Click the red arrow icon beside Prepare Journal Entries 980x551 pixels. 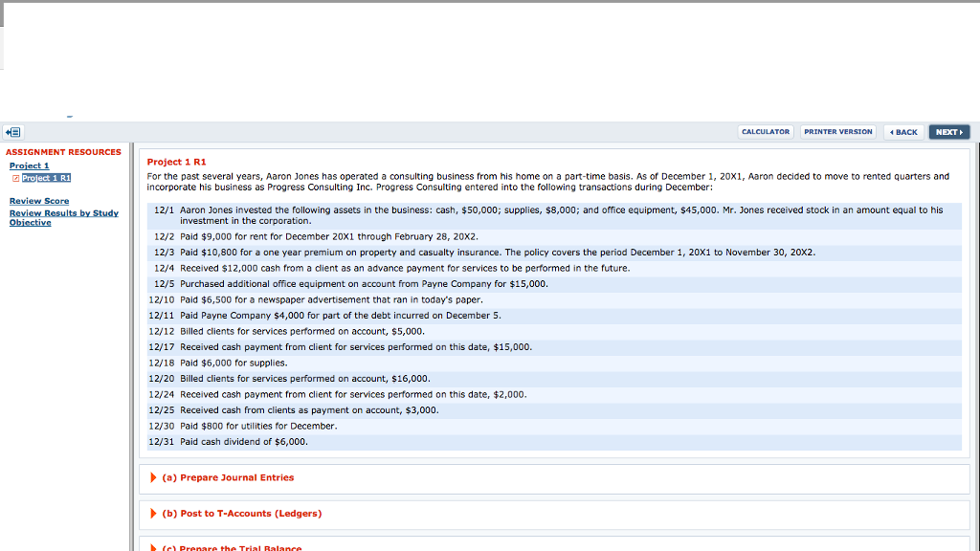coord(153,477)
